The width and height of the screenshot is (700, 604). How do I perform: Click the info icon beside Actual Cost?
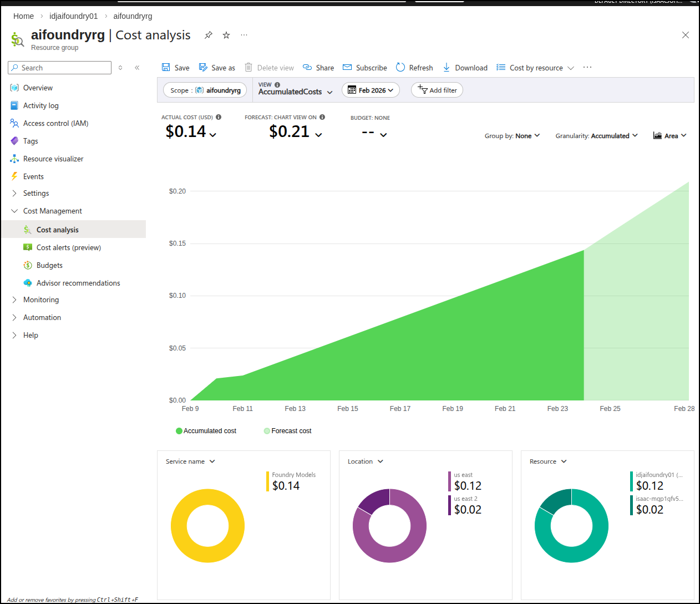[219, 117]
